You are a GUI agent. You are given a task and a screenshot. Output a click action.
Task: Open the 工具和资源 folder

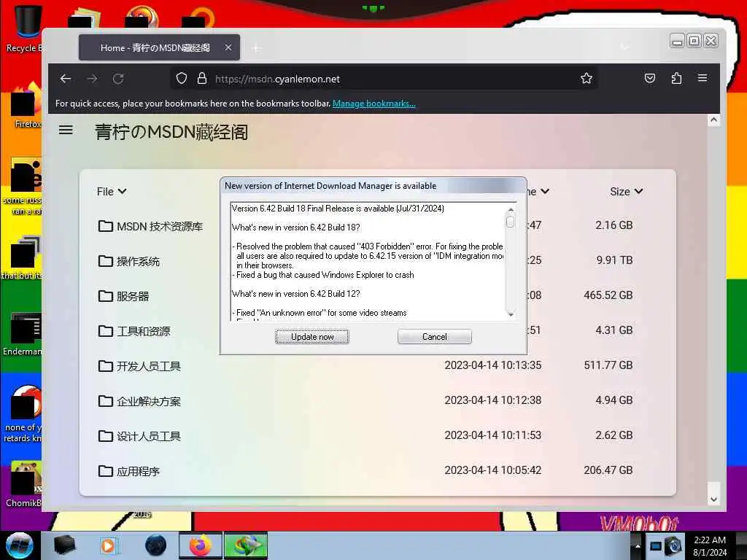click(x=144, y=331)
